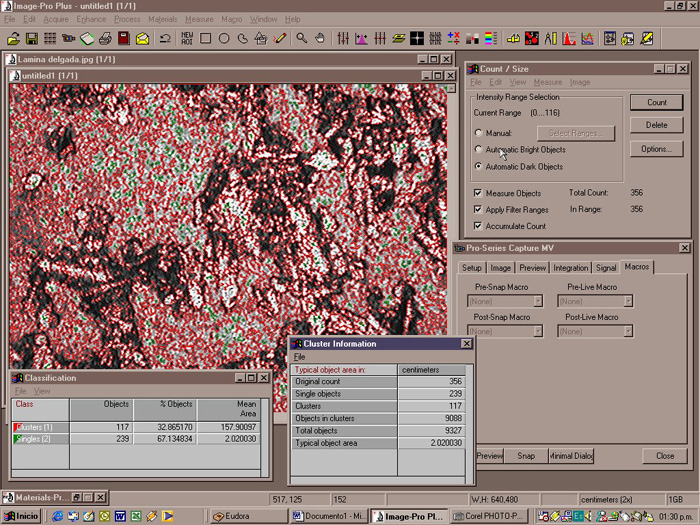700x525 pixels.
Task: Click the caliper measurement toolbar icon
Action: point(550,39)
